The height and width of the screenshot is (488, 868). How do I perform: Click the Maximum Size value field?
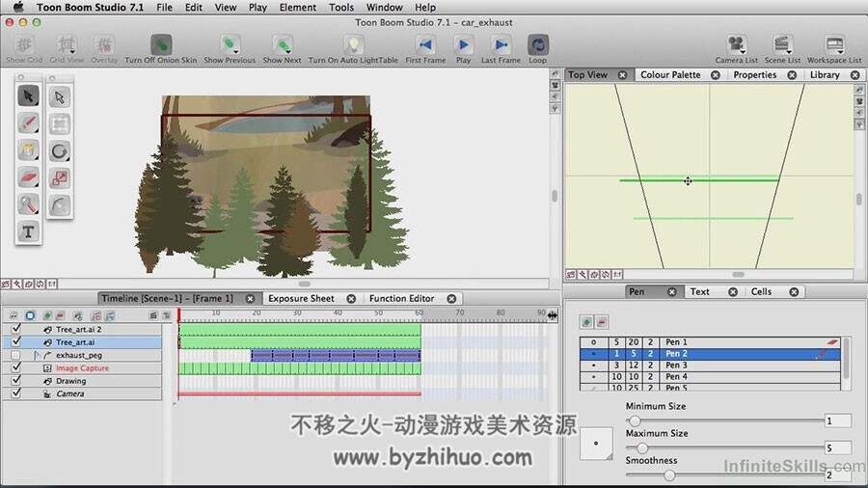(837, 447)
